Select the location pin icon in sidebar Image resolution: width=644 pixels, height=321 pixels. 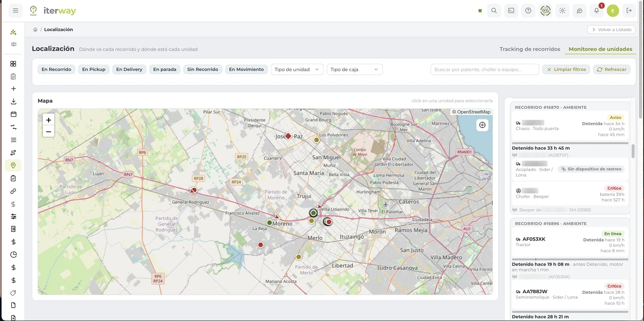[x=13, y=165]
